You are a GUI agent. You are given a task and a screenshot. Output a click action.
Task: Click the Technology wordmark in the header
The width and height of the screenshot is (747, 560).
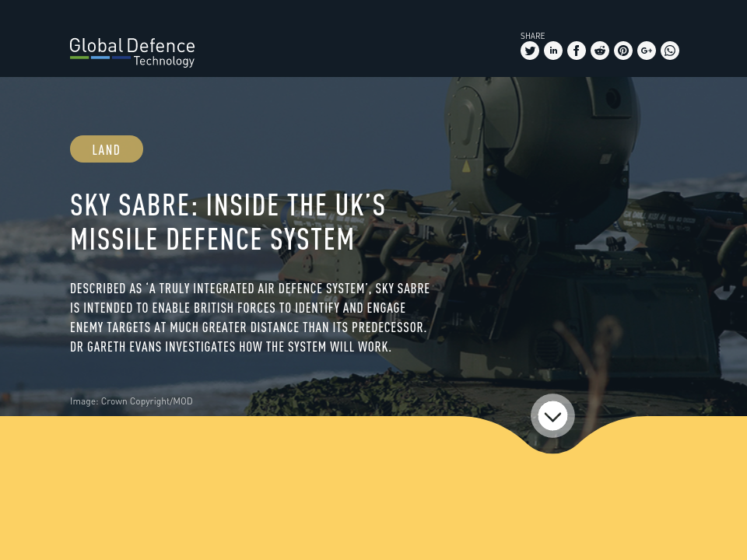click(164, 61)
